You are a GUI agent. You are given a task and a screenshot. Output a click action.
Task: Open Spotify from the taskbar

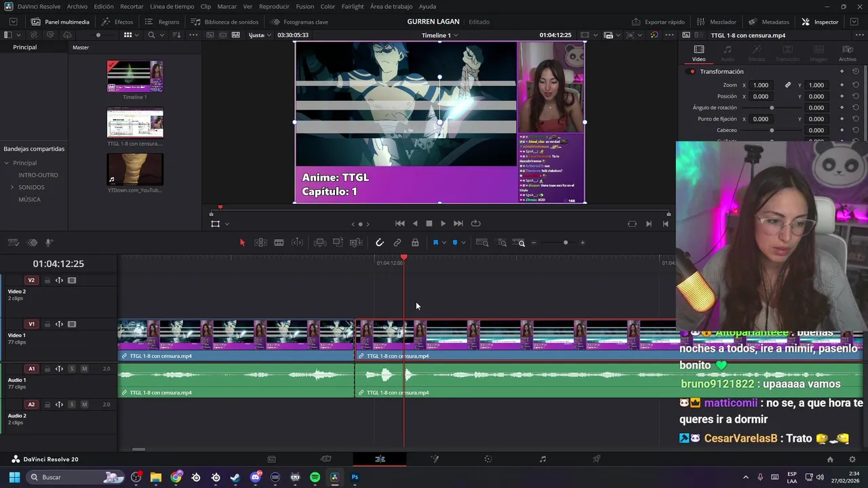(x=315, y=477)
